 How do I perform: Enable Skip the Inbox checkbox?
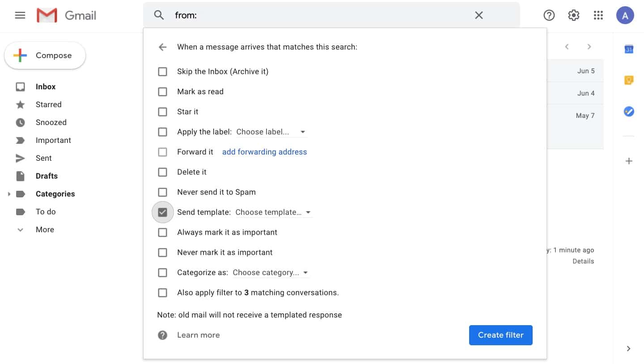click(163, 71)
